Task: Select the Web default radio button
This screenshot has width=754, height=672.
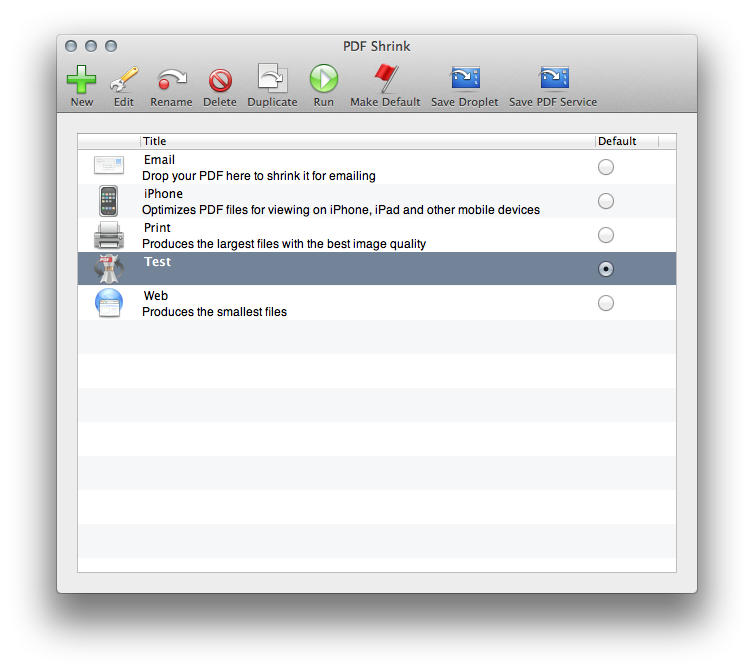Action: [605, 303]
